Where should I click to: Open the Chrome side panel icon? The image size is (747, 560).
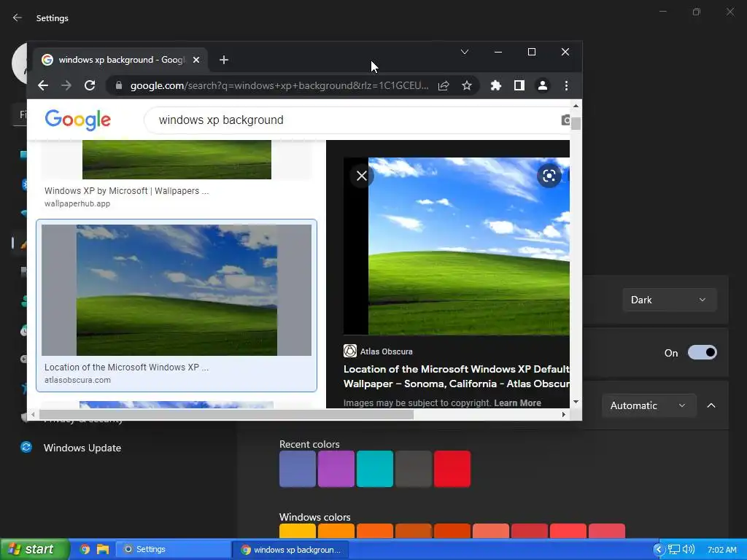tap(519, 86)
